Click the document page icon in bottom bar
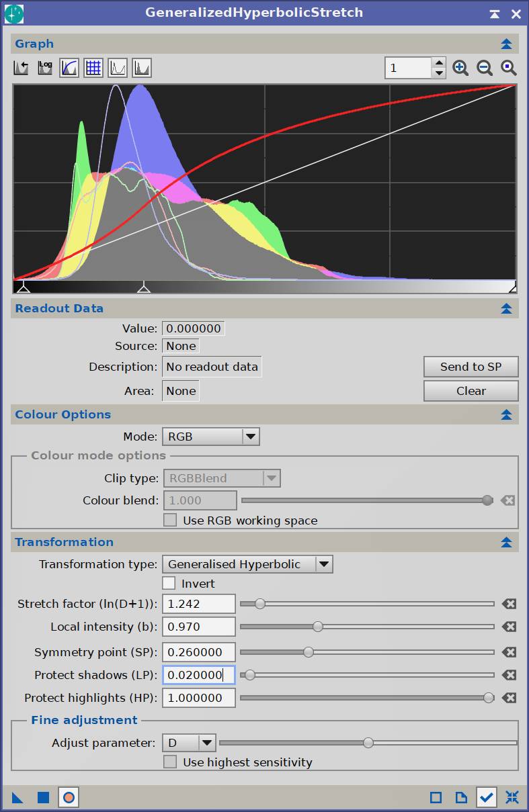Screen dimensions: 529x812 461,798
